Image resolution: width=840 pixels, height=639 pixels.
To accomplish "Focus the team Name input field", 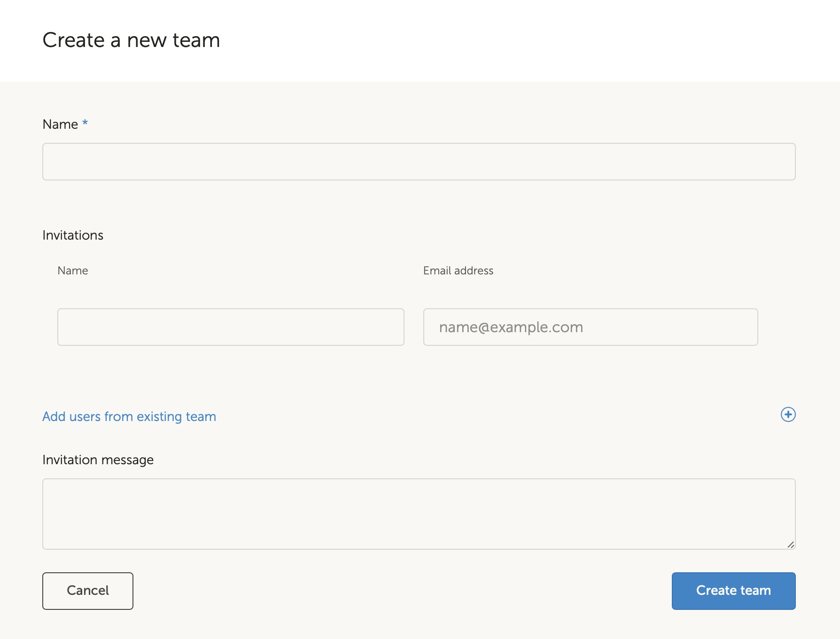I will (419, 162).
